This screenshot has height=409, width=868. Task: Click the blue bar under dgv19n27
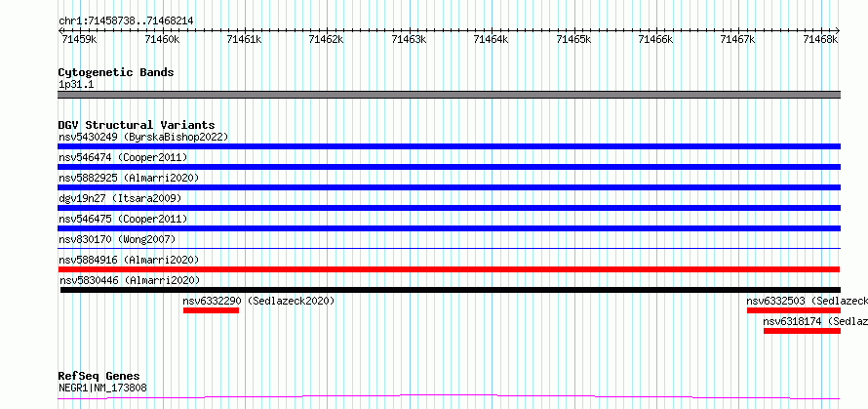tap(449, 208)
